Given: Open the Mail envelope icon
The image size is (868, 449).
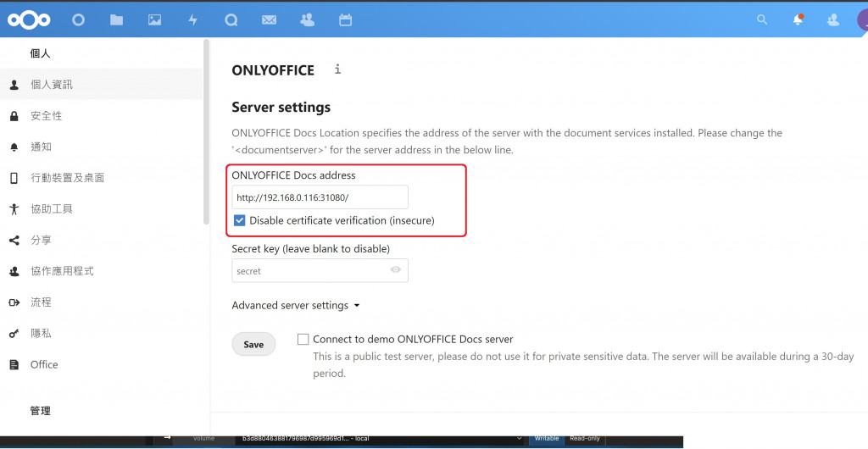Looking at the screenshot, I should (269, 19).
